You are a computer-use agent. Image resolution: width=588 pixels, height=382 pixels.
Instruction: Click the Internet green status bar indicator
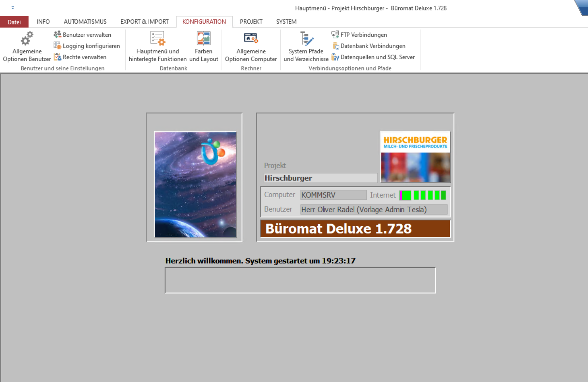point(423,195)
